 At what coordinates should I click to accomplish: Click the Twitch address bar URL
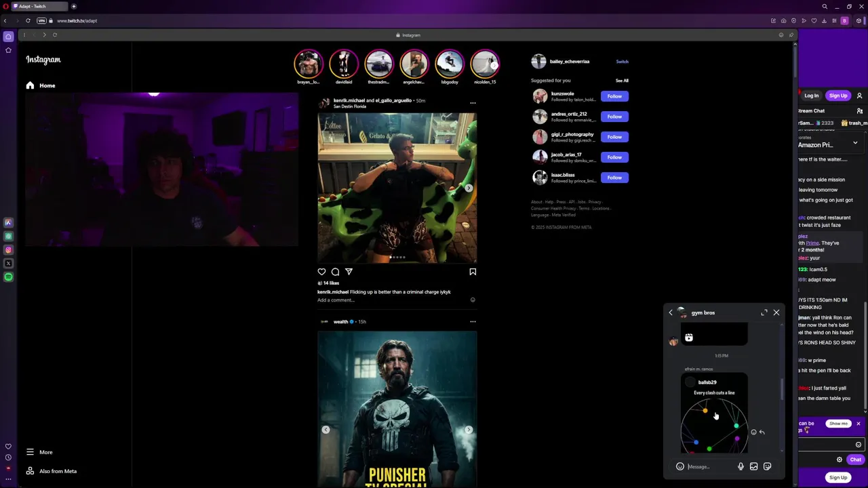pyautogui.click(x=77, y=20)
